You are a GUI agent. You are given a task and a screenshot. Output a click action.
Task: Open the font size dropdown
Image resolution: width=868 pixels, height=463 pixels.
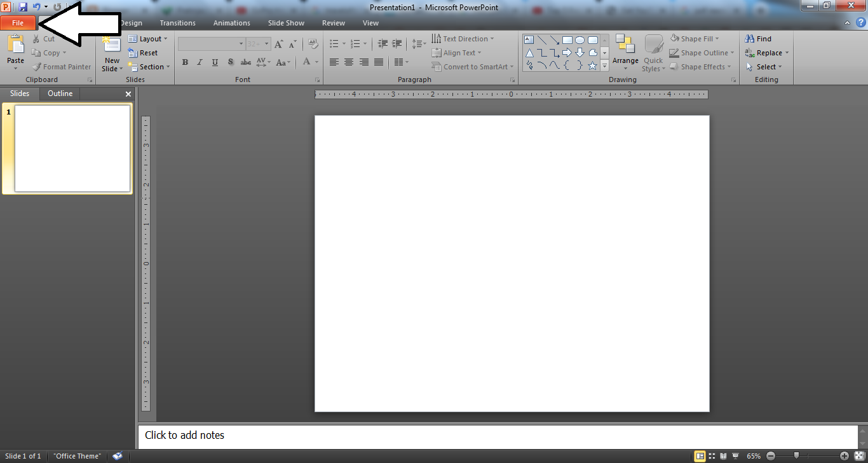coord(268,44)
